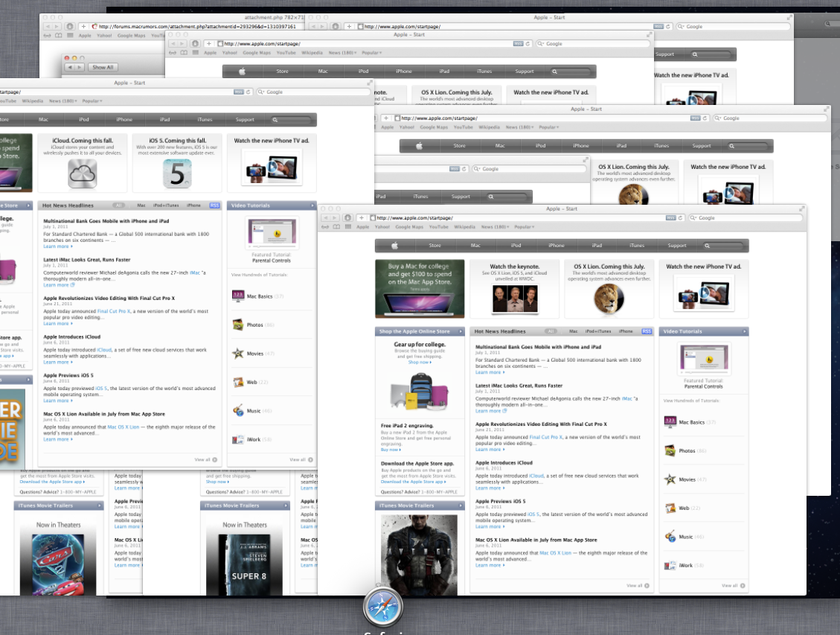Screen dimensions: 840x635
Task: Open Mac tab in middle-right Apple window navbar
Action: 500,146
